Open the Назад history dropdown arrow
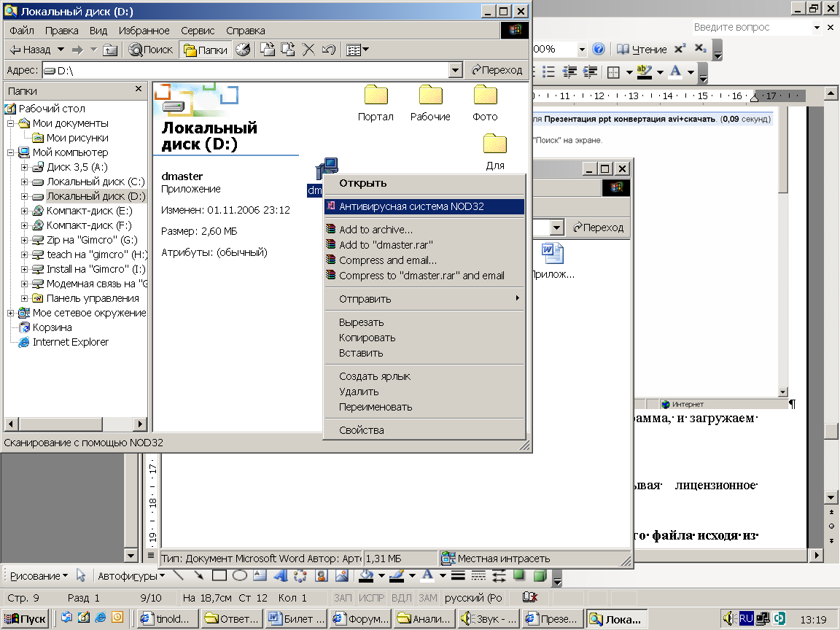The height and width of the screenshot is (630, 840). tap(61, 50)
